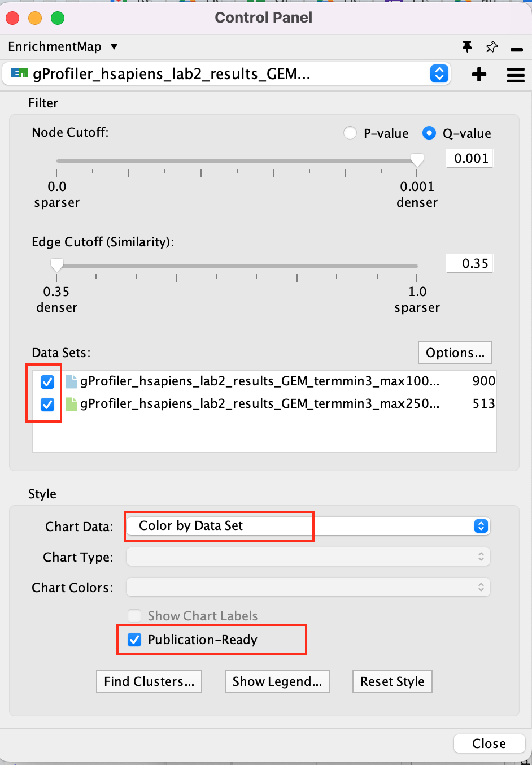Open the gProfiler network selection dropdown

[439, 73]
